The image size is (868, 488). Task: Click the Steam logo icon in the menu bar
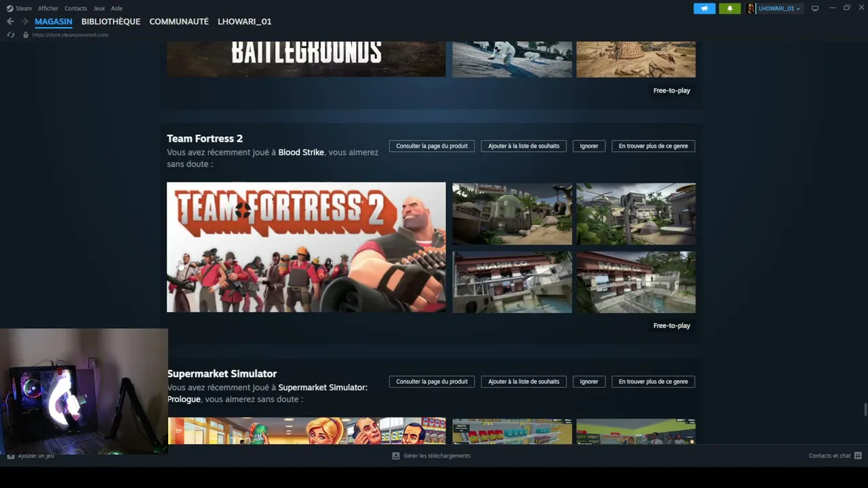click(9, 8)
